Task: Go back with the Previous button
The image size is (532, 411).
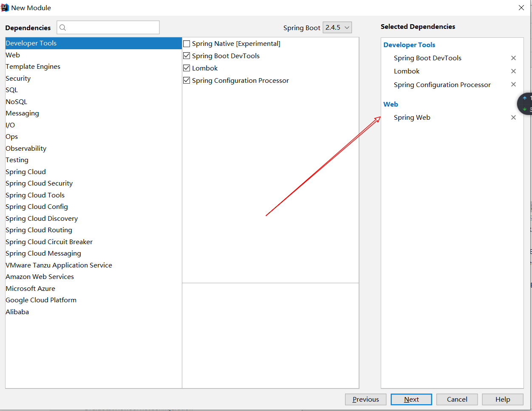Action: coord(365,400)
